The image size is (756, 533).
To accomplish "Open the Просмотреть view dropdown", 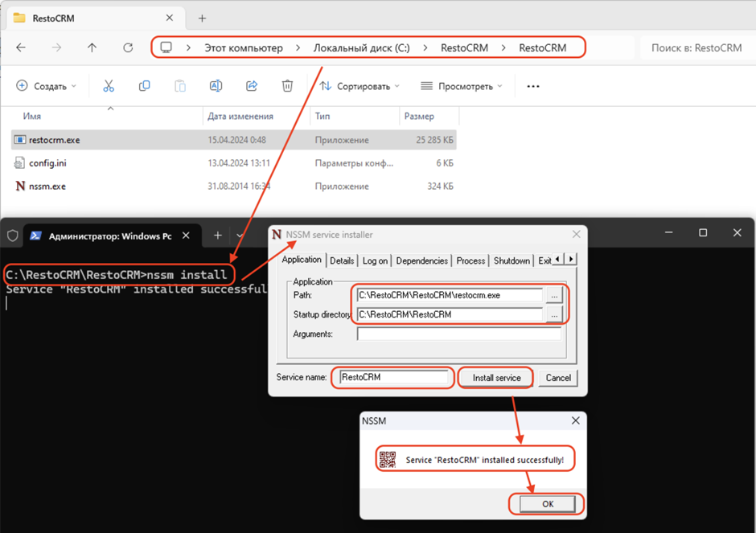I will tap(461, 86).
